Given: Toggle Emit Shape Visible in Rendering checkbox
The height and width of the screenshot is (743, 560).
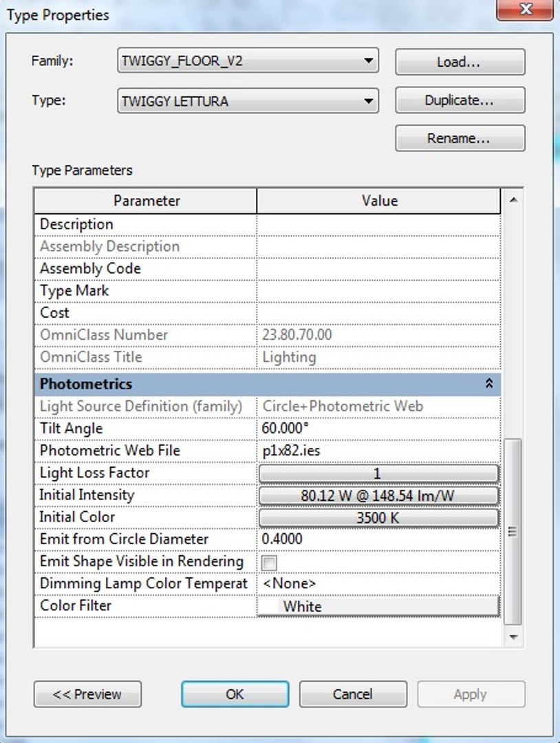Looking at the screenshot, I should point(269,563).
